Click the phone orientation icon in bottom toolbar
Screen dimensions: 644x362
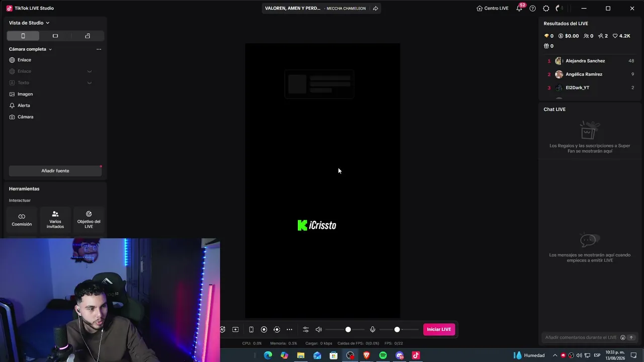click(251, 329)
